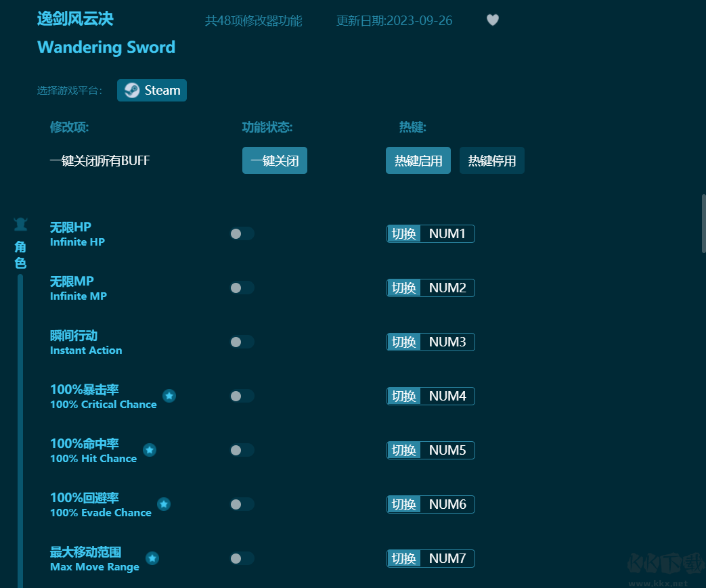This screenshot has height=588, width=706.
Task: Click the vertical scrollbar thumb
Action: coord(703,224)
